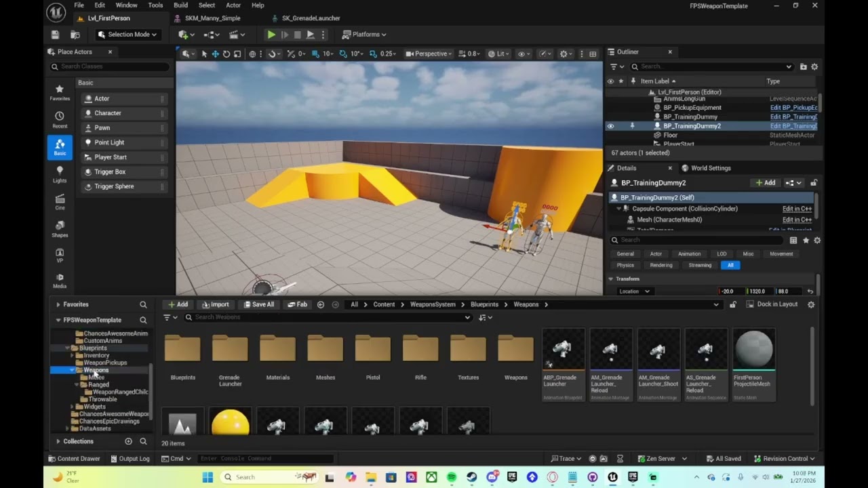Select BP_PickupEquipment in the Outliner
The width and height of the screenshot is (868, 488).
pos(692,108)
